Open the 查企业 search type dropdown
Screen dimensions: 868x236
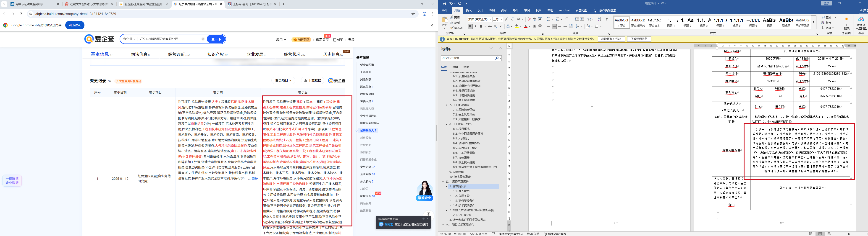pyautogui.click(x=129, y=39)
